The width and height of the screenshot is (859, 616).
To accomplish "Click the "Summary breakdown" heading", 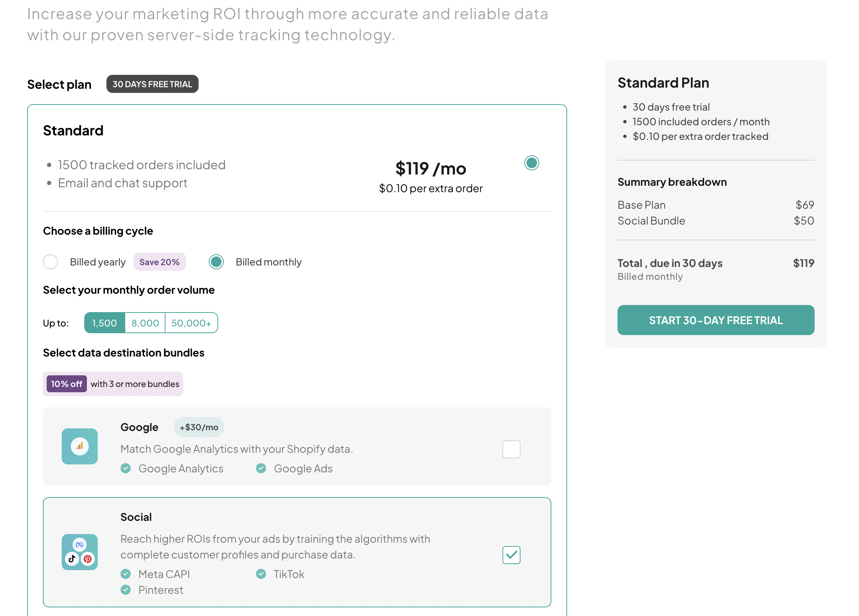I will (x=672, y=182).
